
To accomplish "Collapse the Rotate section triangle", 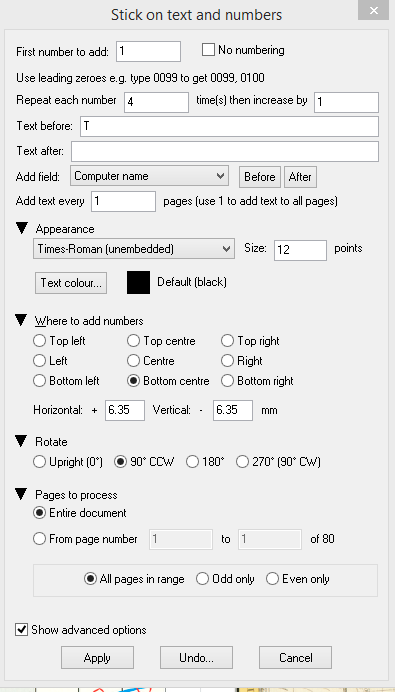I will point(22,441).
